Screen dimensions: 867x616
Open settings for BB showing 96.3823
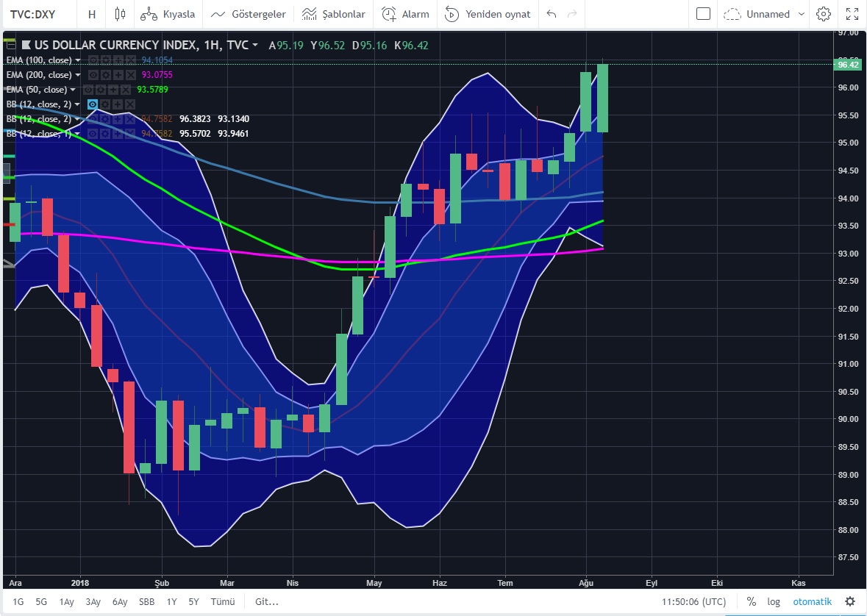pos(105,119)
